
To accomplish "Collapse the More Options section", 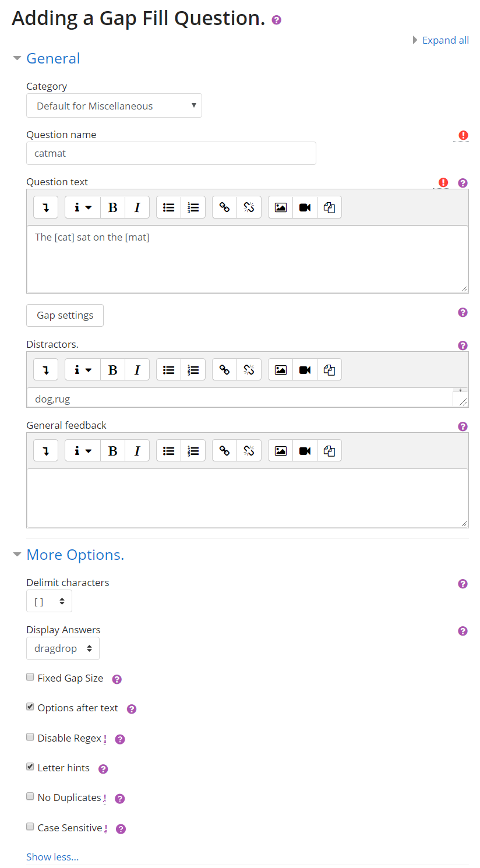I will [x=75, y=555].
